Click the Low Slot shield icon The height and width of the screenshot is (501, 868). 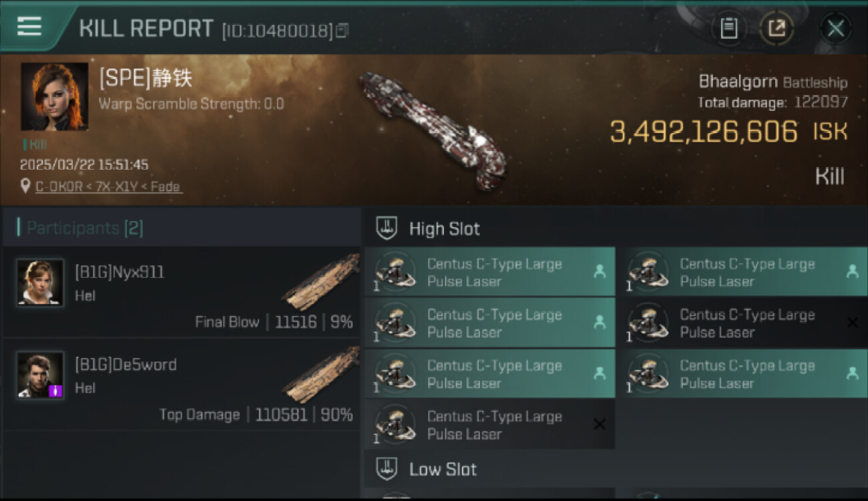(x=387, y=469)
